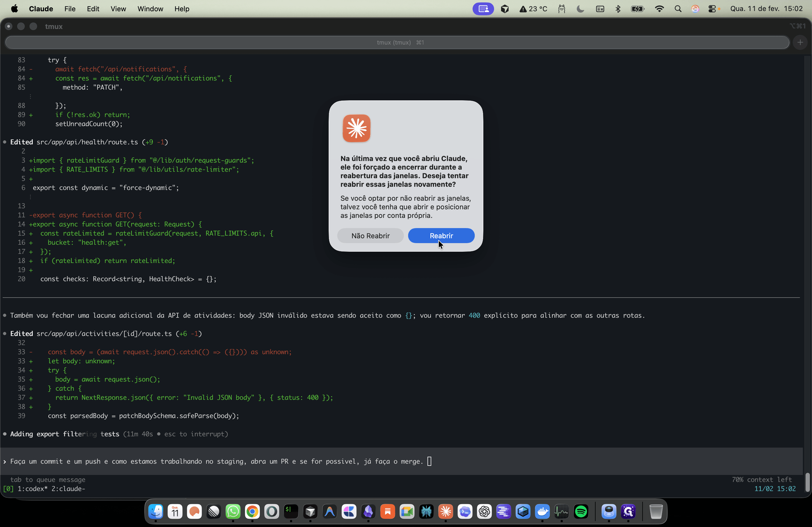Open Google Meet from the Dock

[x=407, y=511]
